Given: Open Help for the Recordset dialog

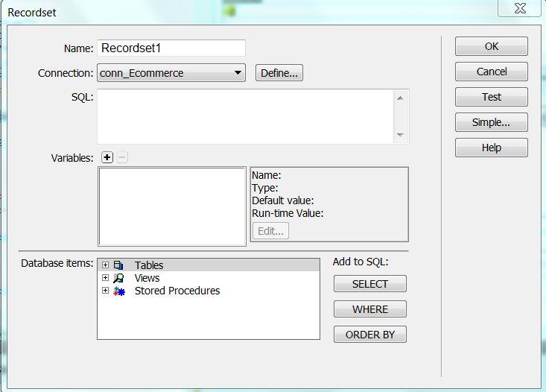Looking at the screenshot, I should click(492, 148).
